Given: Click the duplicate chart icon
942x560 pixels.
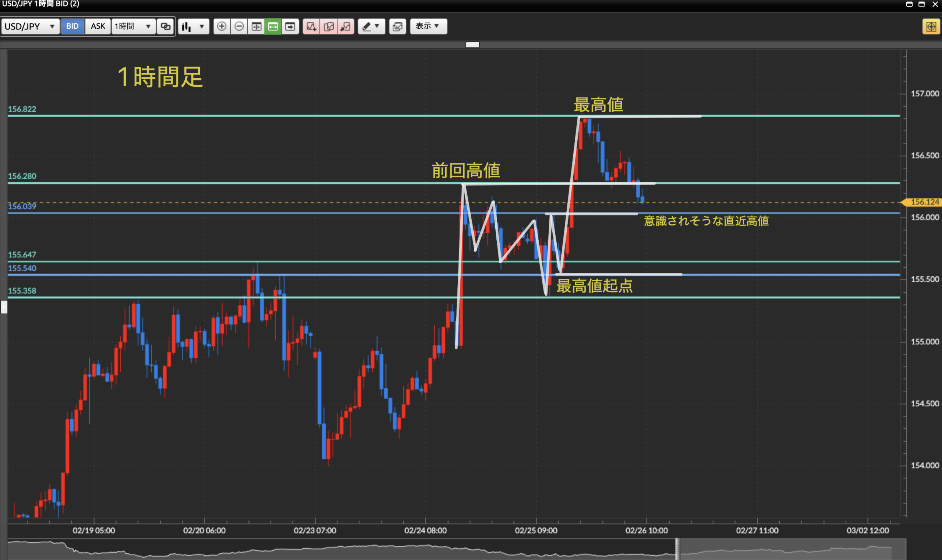Looking at the screenshot, I should (329, 26).
